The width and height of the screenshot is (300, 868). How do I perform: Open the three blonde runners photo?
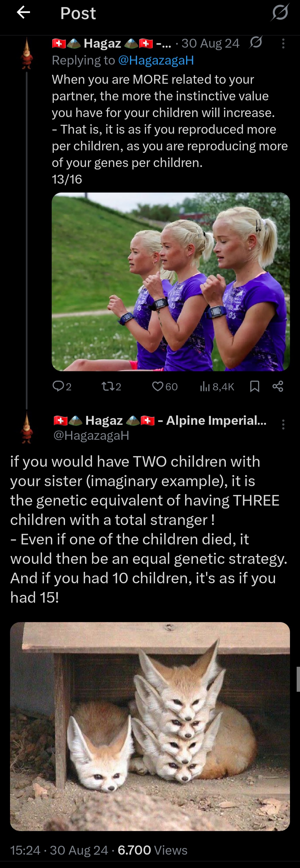click(x=171, y=282)
